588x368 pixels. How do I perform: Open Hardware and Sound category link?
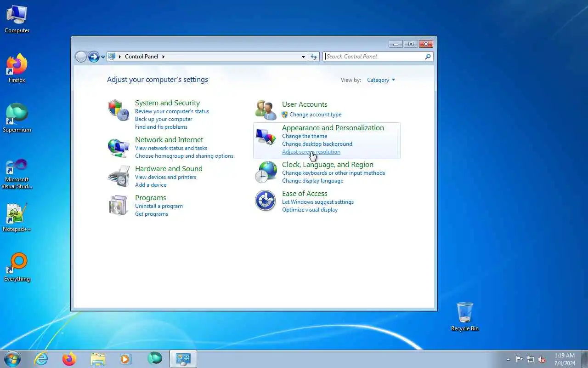click(169, 169)
